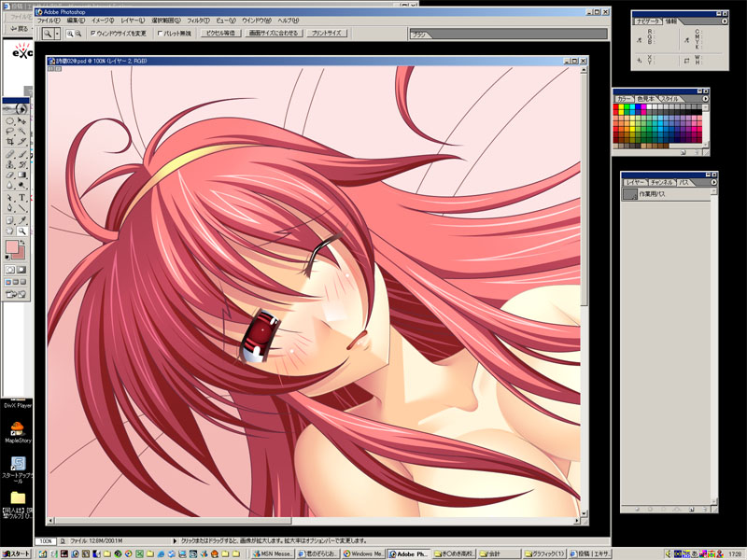Select the Zoom tool in toolbox
This screenshot has width=747, height=560.
point(21,231)
